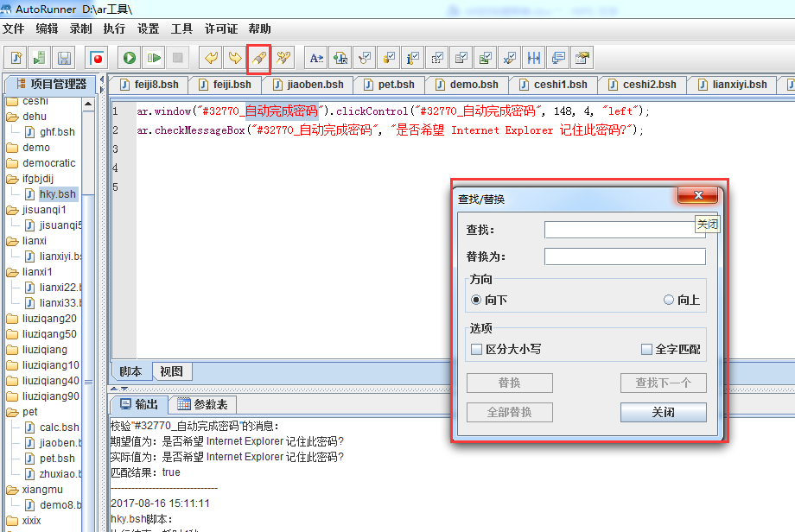This screenshot has width=795, height=532.
Task: Click the step-run toolbar icon
Action: click(154, 58)
